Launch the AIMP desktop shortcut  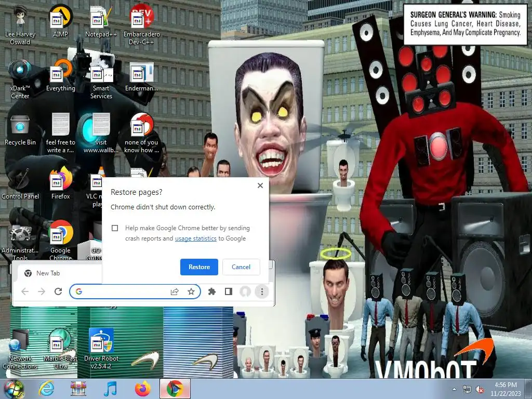(60, 21)
